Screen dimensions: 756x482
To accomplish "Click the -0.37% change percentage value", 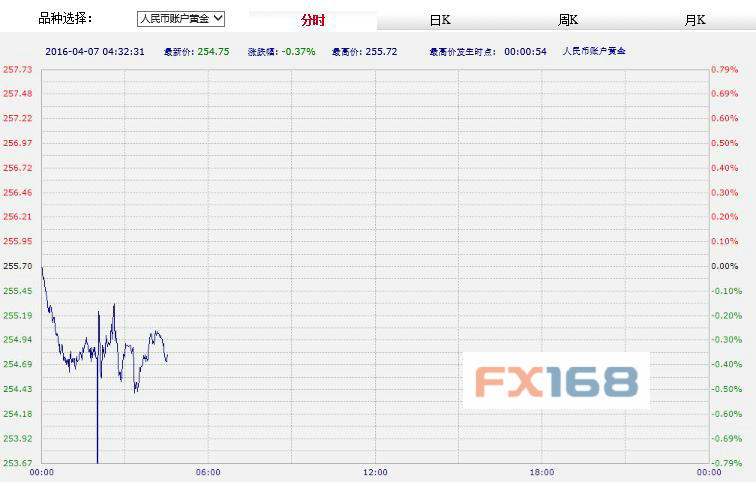I will pos(297,50).
